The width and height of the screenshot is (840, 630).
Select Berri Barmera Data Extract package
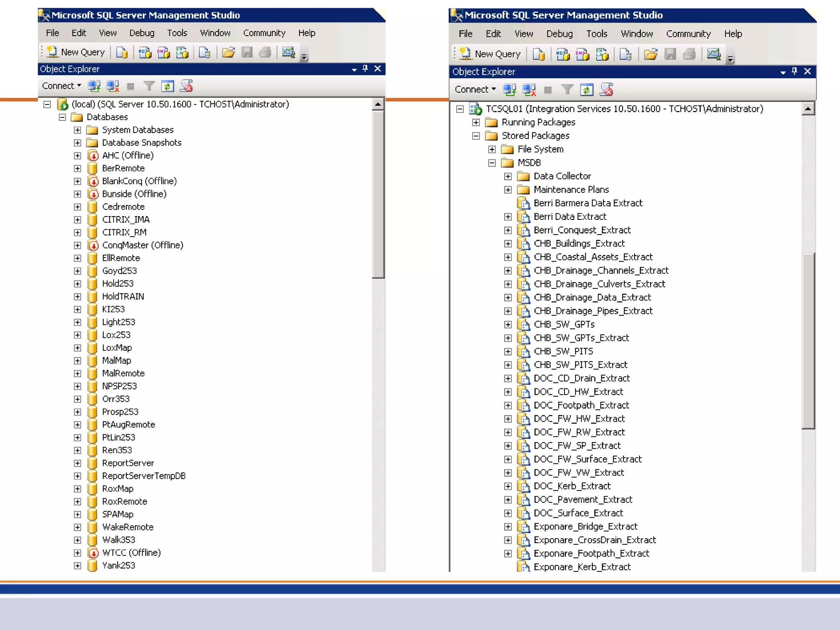588,203
